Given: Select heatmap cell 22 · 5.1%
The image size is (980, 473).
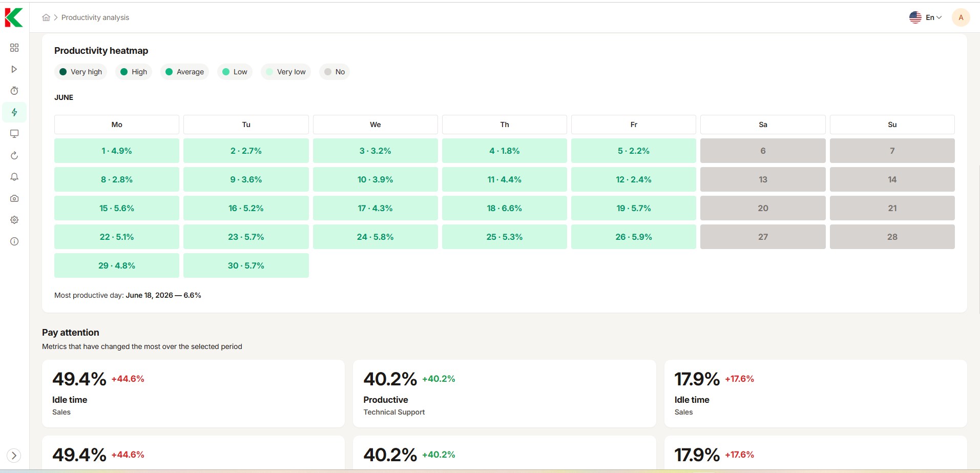Looking at the screenshot, I should click(117, 237).
